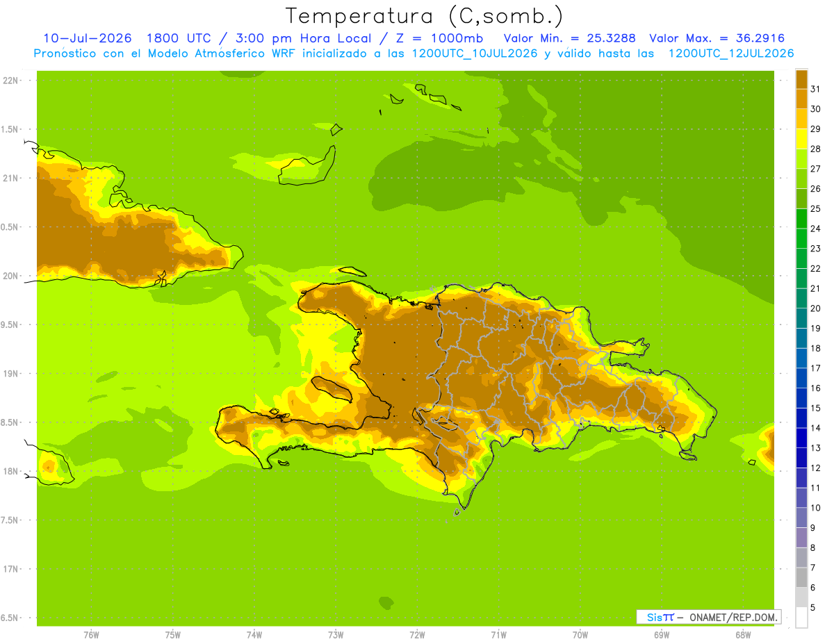Click the "73W" longitude label

[336, 635]
